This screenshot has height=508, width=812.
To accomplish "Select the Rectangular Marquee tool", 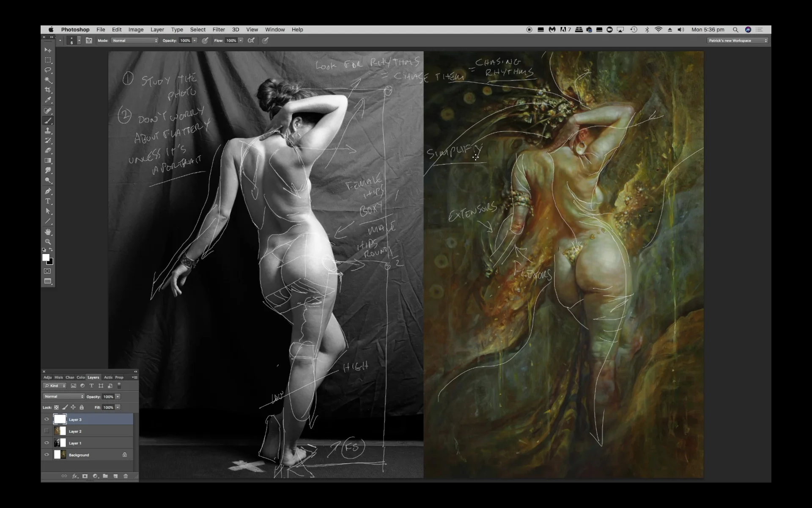I will [48, 60].
